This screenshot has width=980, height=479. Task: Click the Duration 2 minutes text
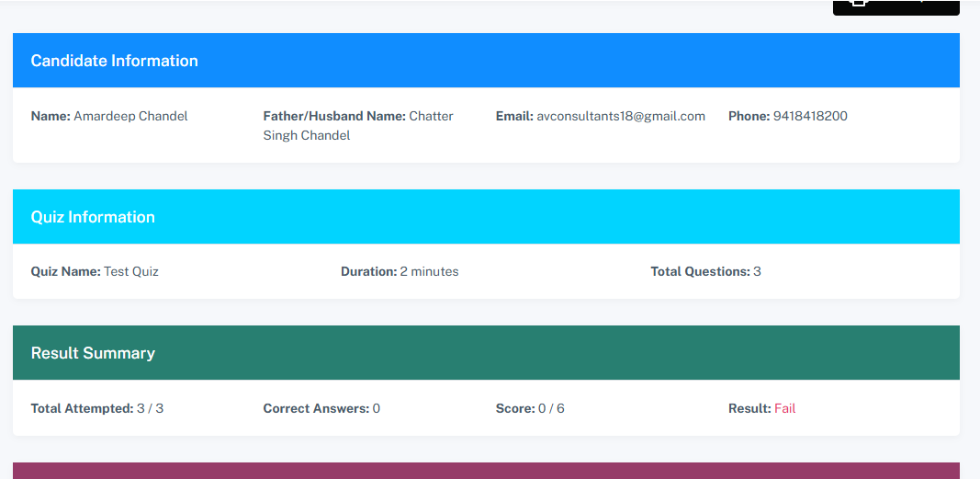(x=429, y=271)
